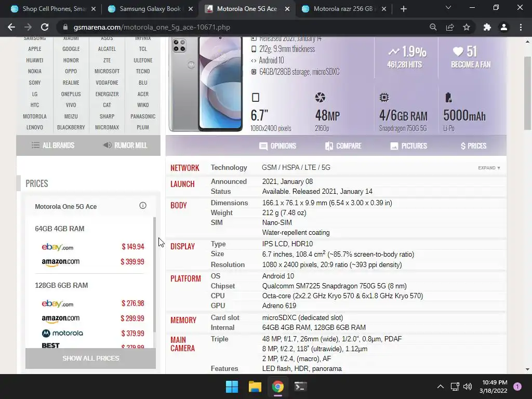Go forward using browser forward arrow
This screenshot has width=532, height=399.
click(x=28, y=27)
